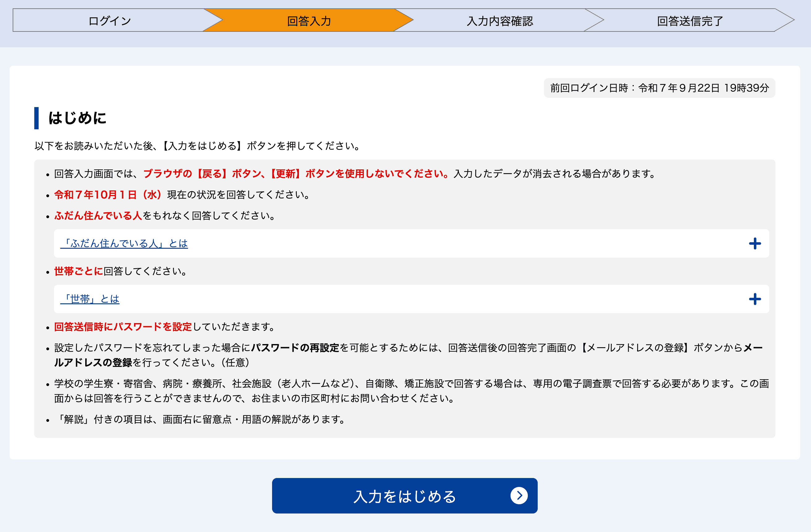
Task: Click the plus icon beside 「世帯」とは
Action: tap(755, 299)
